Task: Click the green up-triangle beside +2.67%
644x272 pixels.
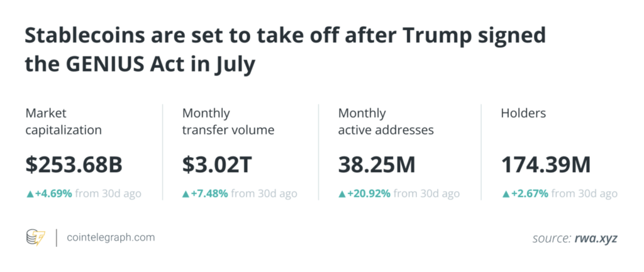Action: coord(505,194)
